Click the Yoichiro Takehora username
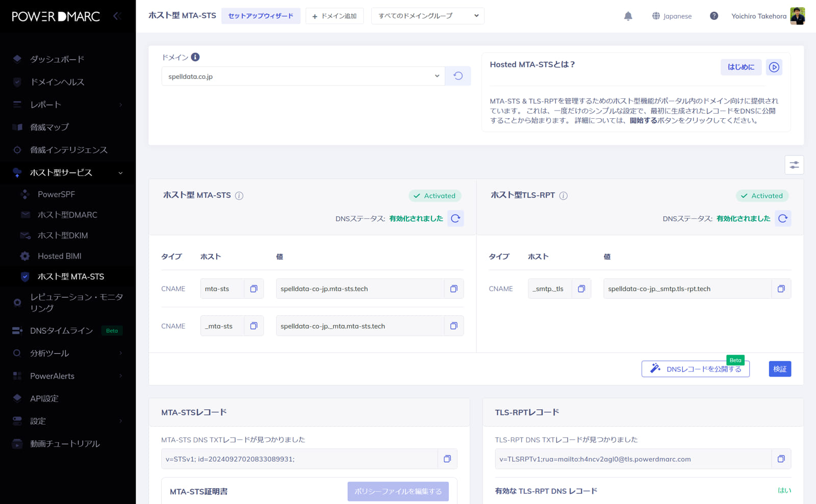 click(759, 16)
